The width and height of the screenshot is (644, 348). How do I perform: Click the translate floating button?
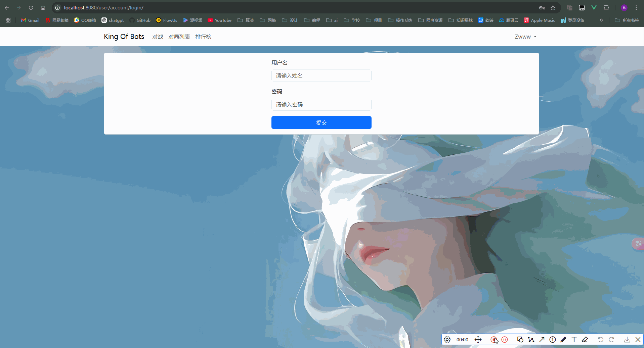(x=638, y=243)
